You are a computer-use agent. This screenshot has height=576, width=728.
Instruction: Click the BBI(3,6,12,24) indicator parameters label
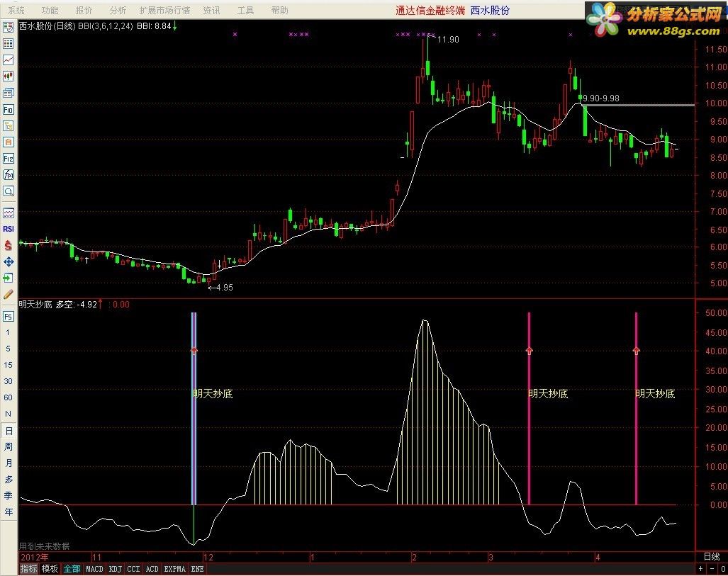tap(106, 26)
